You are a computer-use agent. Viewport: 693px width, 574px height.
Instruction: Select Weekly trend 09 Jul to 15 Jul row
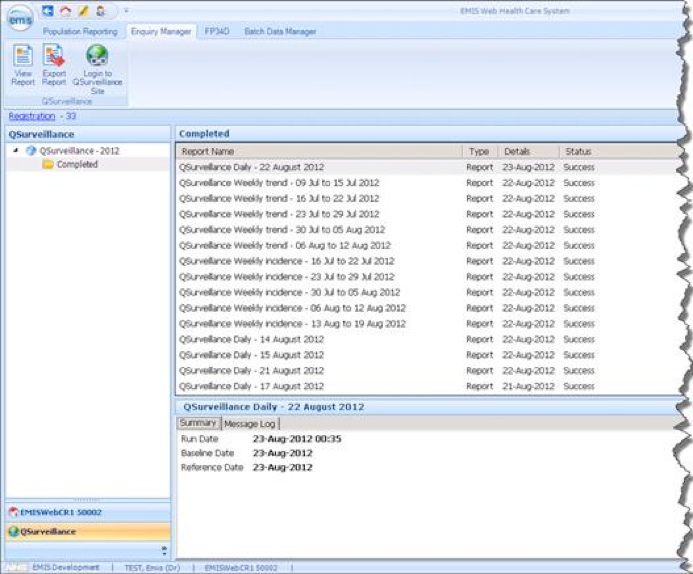[x=428, y=183]
